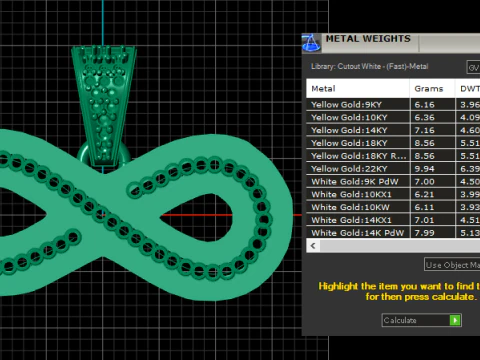Select the Yellow Gold:18KY row
This screenshot has height=360, width=480.
tap(393, 143)
